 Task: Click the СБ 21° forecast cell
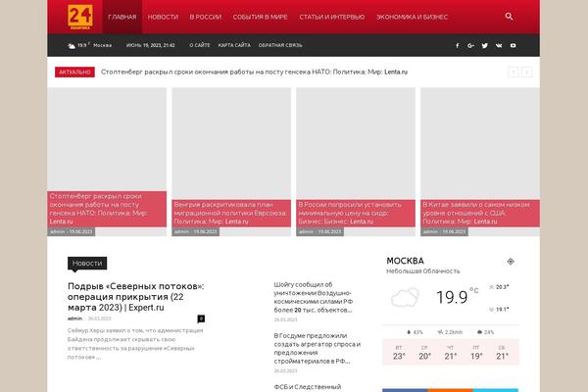pyautogui.click(x=502, y=353)
